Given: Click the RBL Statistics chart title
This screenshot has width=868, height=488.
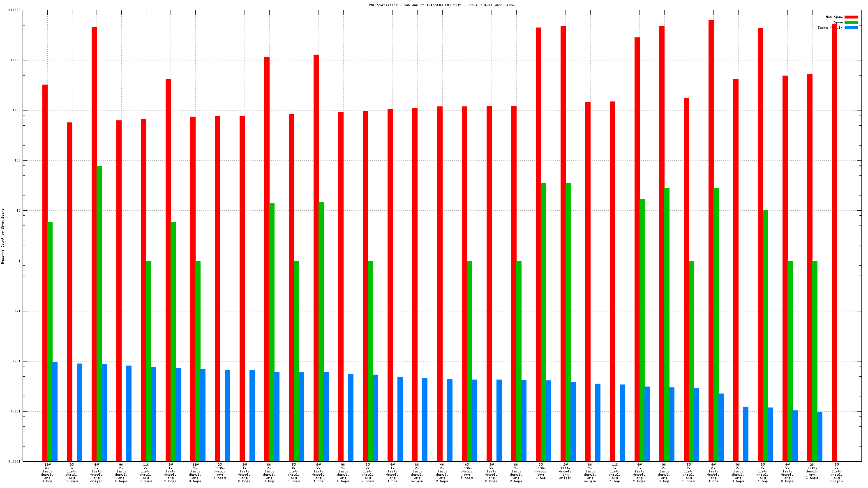Looking at the screenshot, I should coord(441,5).
